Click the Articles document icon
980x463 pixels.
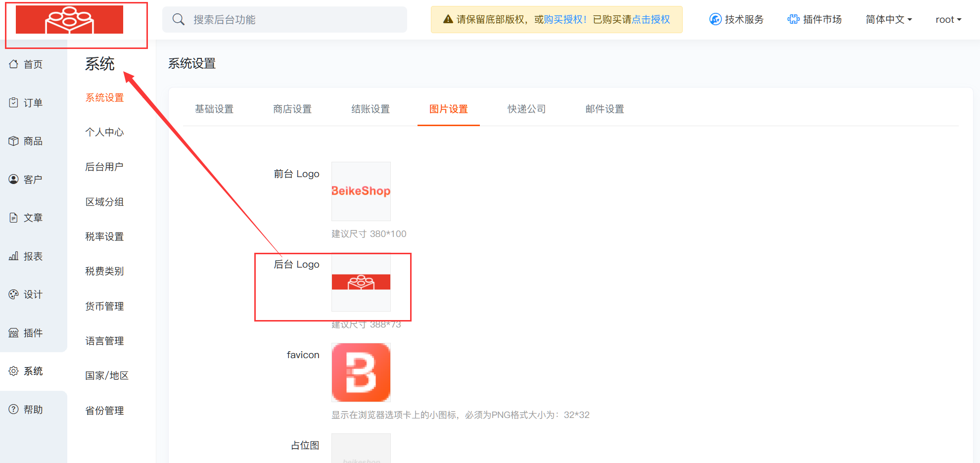13,218
